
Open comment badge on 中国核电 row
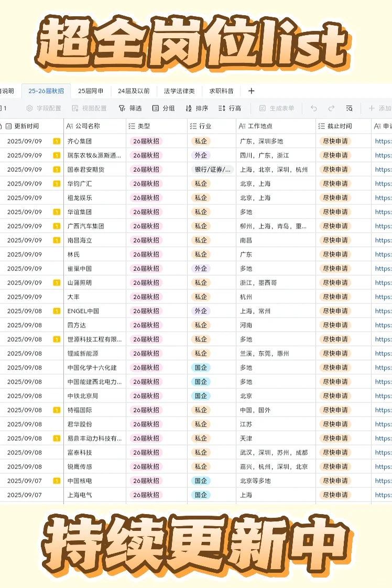coord(57,481)
